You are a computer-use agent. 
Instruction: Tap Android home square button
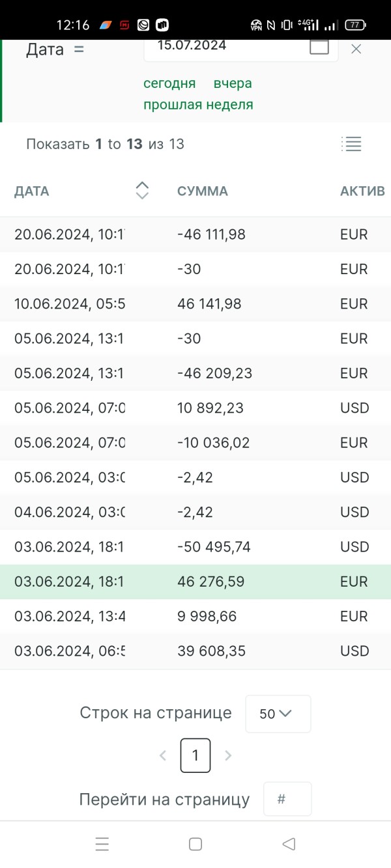tap(195, 844)
